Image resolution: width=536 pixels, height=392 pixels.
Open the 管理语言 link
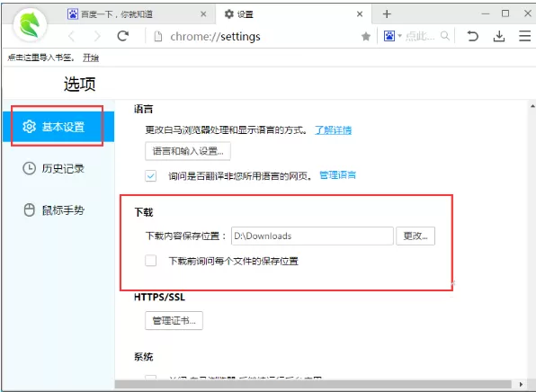pyautogui.click(x=338, y=175)
